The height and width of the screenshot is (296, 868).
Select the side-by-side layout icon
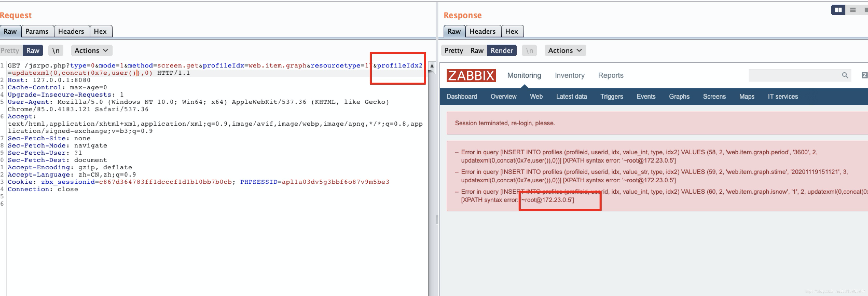(x=838, y=10)
